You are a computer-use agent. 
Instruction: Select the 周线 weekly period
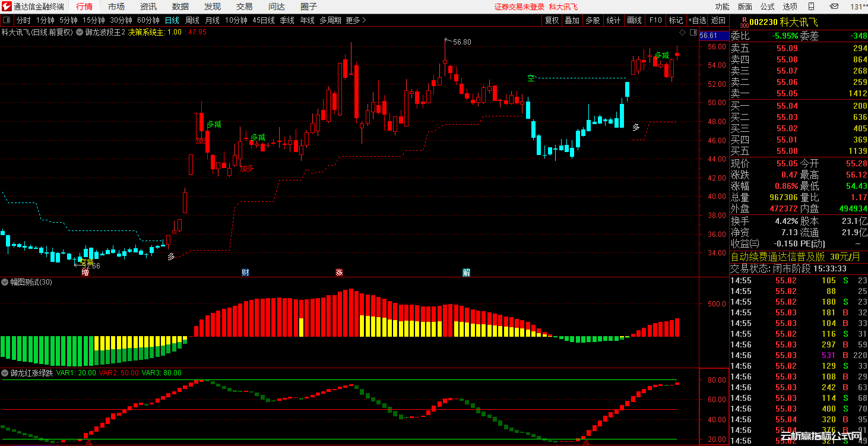(192, 20)
